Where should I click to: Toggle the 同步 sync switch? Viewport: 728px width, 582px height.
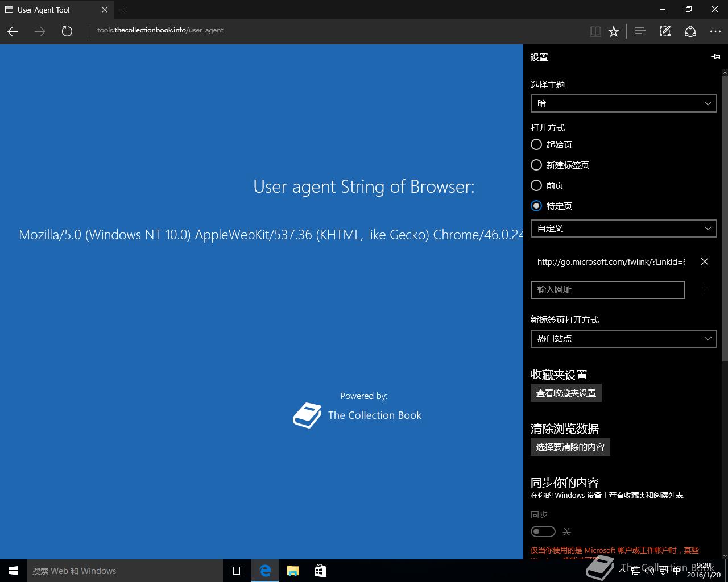tap(543, 531)
